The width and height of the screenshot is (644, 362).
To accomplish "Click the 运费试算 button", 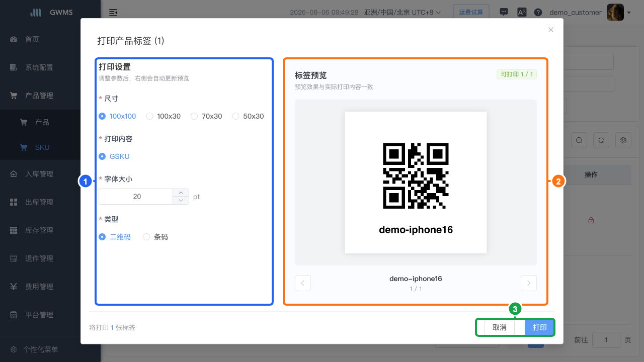I will (471, 12).
